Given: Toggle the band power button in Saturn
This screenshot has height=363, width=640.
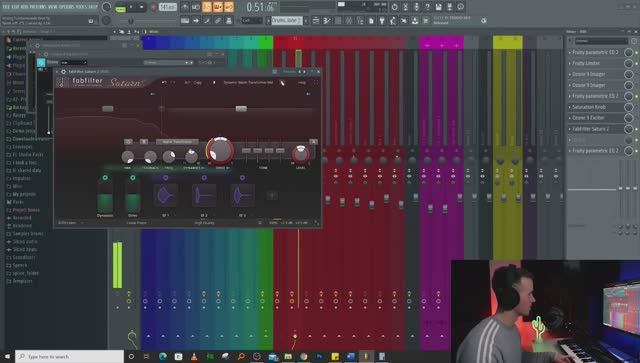Looking at the screenshot, I should [128, 142].
